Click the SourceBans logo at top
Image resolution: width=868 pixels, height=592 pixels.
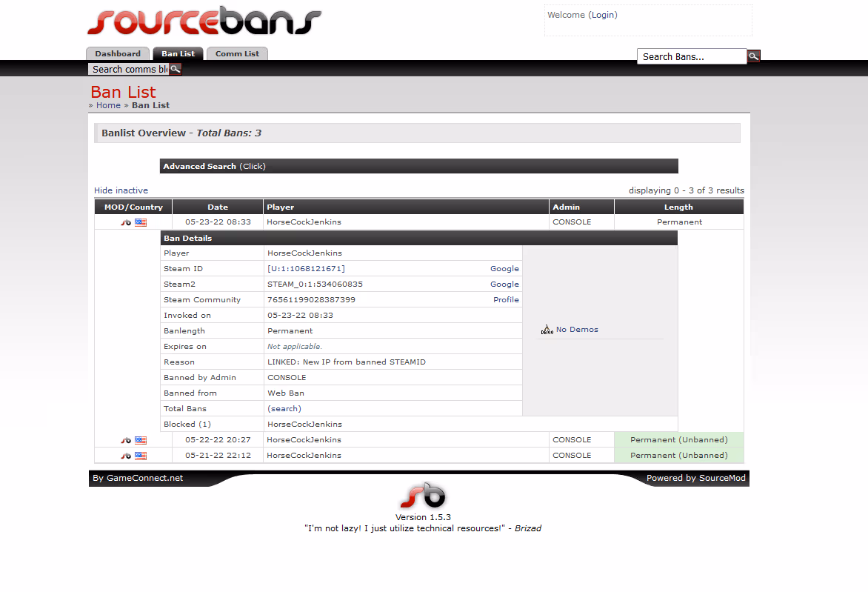(x=204, y=21)
